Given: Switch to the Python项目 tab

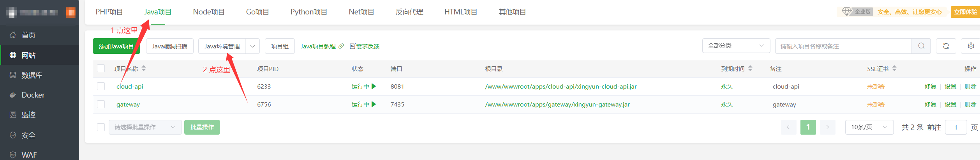Looking at the screenshot, I should 308,12.
